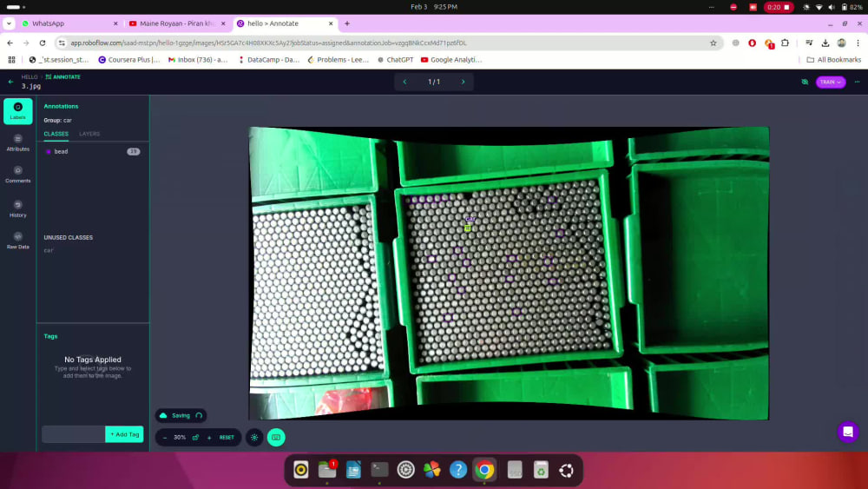Open the Raw Data sidebar panel
Viewport: 868px width, 489px height.
click(17, 241)
